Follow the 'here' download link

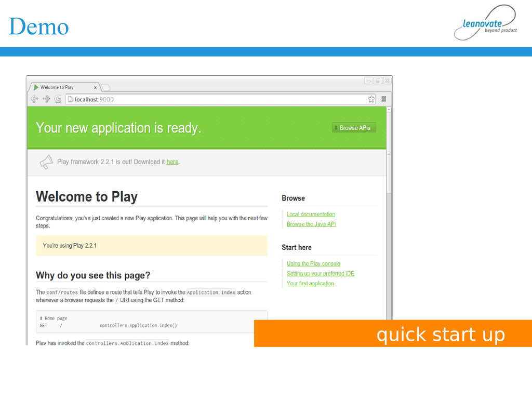[x=172, y=162]
